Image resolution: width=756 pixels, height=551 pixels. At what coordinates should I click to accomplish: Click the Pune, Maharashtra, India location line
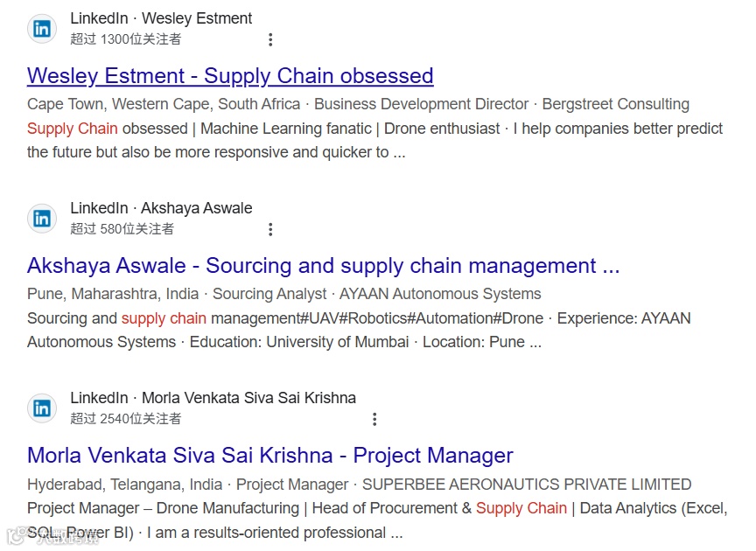click(x=113, y=294)
